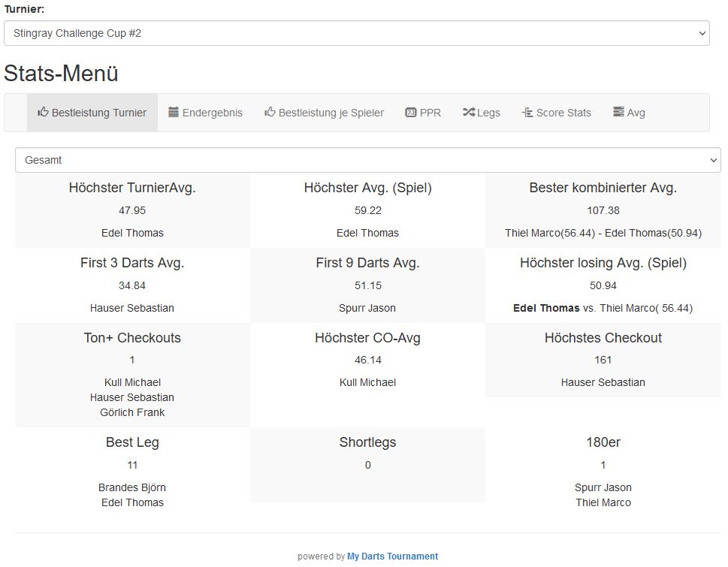The image size is (728, 567).
Task: Follow the My Darts Tournament link
Action: (x=392, y=556)
